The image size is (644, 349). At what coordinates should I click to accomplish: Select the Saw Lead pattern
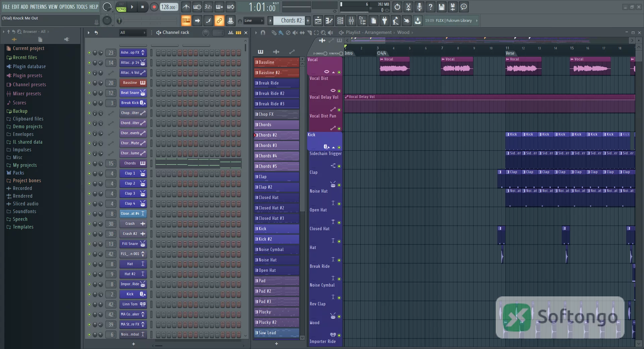point(276,333)
